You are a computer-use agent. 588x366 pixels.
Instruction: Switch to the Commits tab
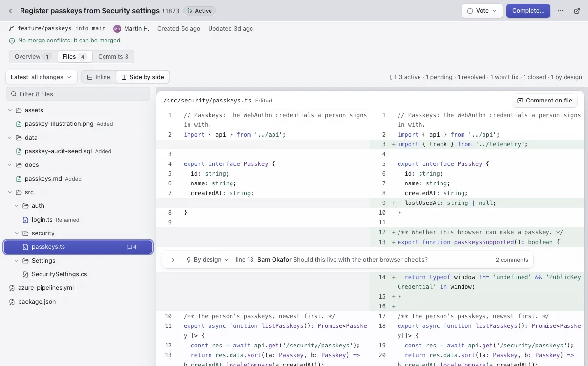113,57
